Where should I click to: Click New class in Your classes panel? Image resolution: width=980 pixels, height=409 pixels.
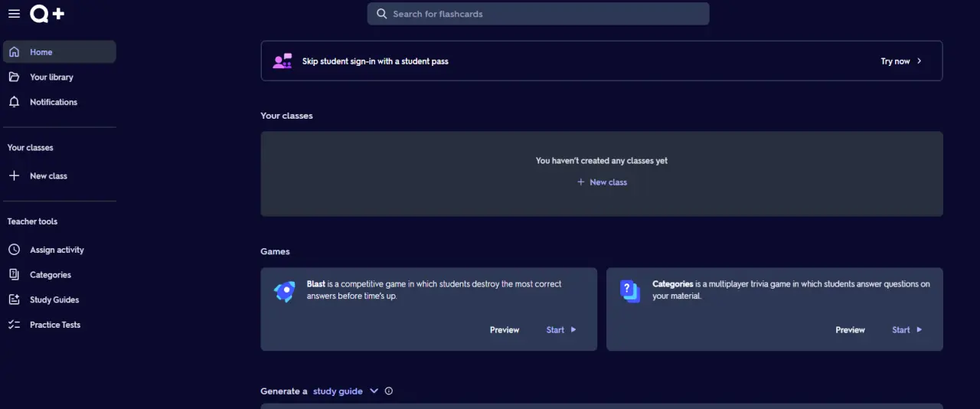[602, 182]
